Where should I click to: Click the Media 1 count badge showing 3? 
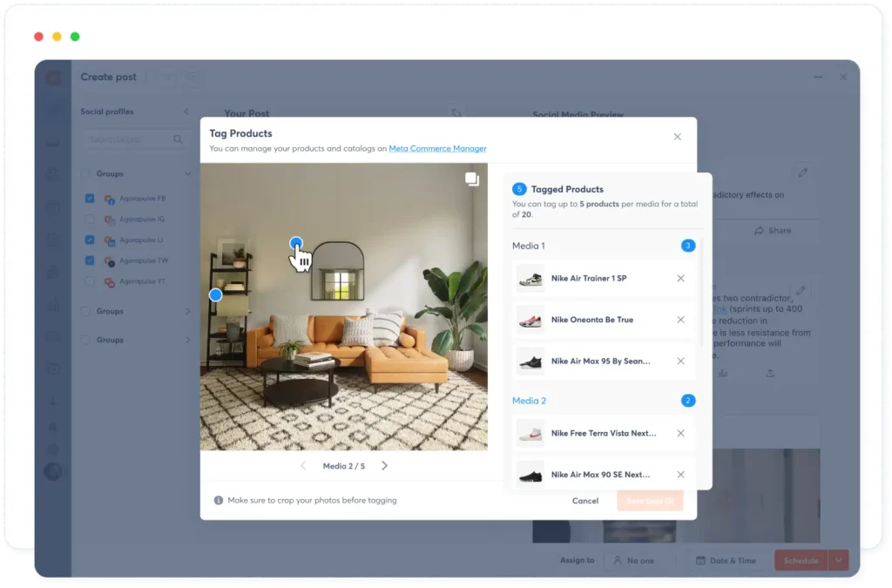tap(688, 246)
